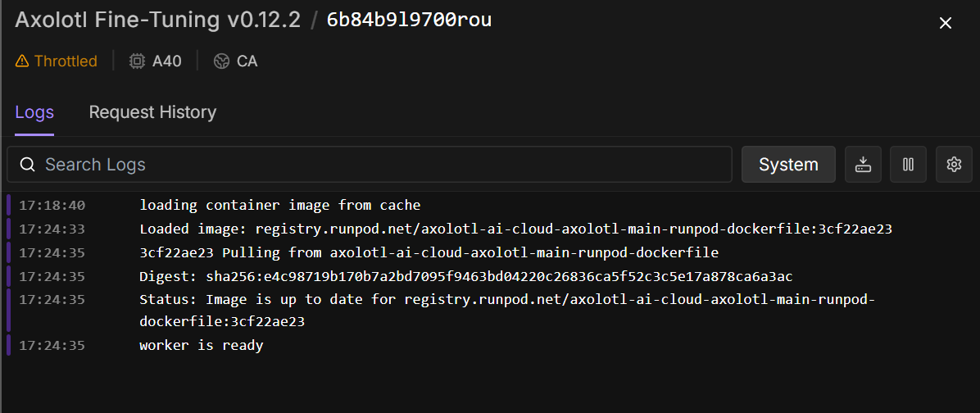
Task: Close the endpoint details panel
Action: pos(945,23)
